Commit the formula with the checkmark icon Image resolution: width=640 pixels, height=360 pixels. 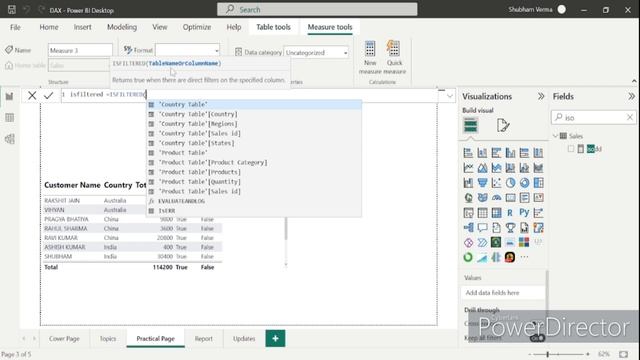coord(49,96)
